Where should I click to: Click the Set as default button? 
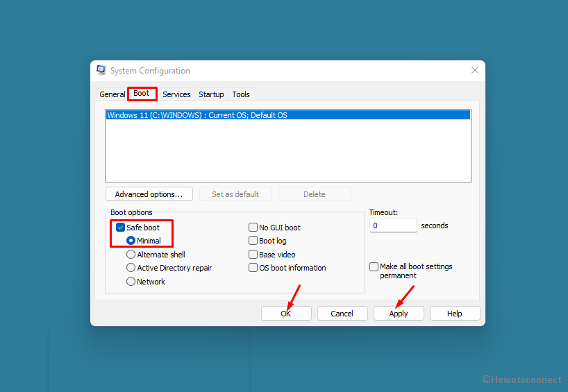pos(235,194)
